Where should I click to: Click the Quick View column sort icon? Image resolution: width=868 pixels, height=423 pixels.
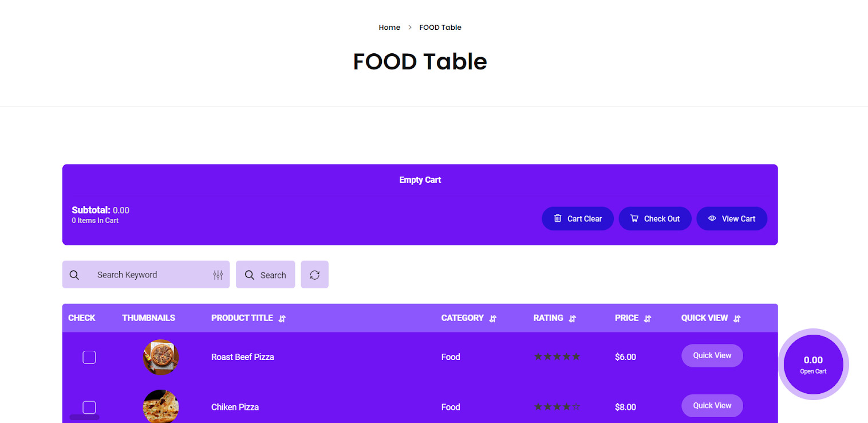(737, 319)
